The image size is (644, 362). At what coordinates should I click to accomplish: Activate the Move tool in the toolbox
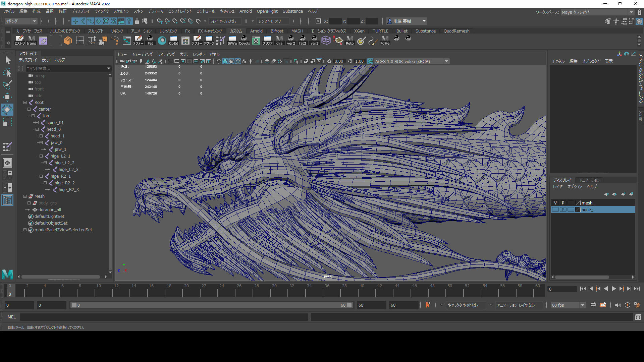click(x=7, y=97)
